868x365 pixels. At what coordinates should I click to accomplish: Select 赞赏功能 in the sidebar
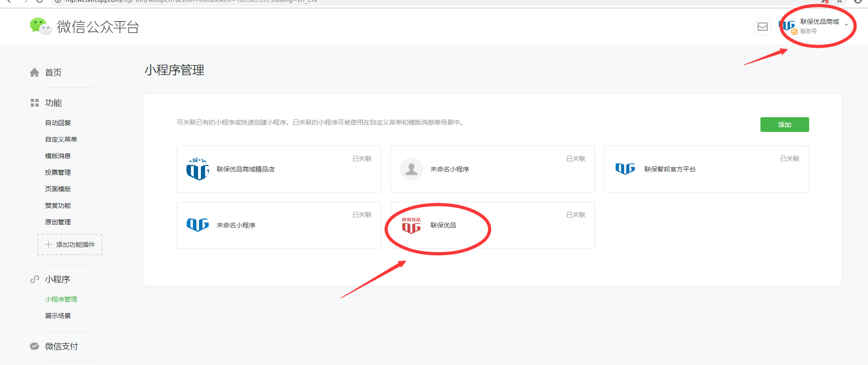tap(58, 205)
